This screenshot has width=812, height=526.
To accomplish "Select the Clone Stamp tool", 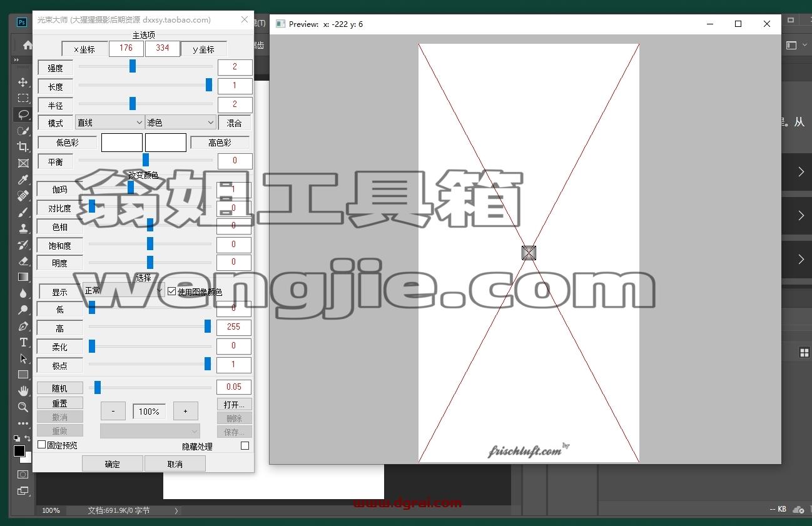I will point(23,228).
